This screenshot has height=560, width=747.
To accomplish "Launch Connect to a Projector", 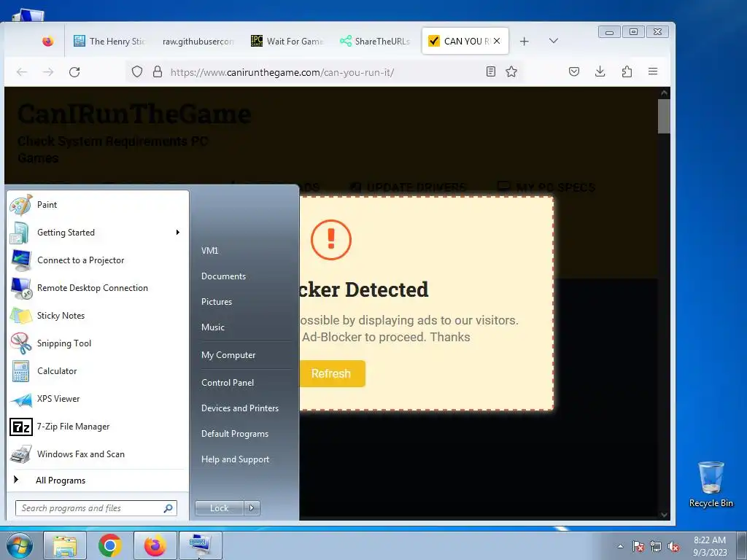I will point(97,260).
